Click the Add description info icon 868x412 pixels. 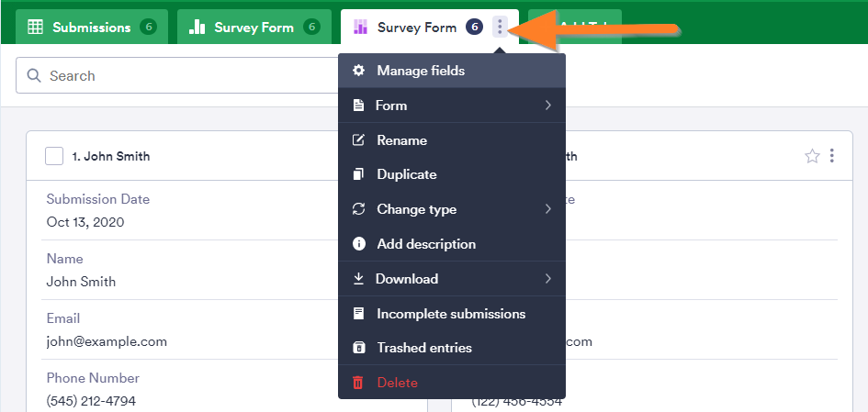tap(358, 244)
